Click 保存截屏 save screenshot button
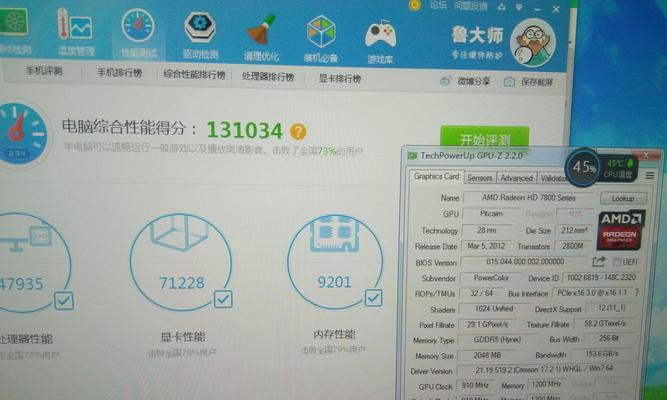The height and width of the screenshot is (400, 667). coord(529,82)
